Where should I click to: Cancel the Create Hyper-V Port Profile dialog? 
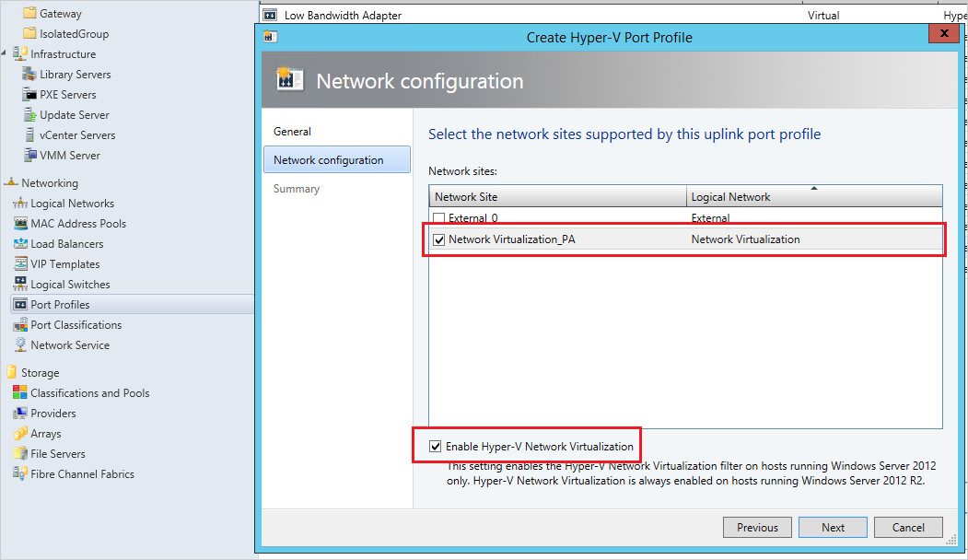coord(908,527)
